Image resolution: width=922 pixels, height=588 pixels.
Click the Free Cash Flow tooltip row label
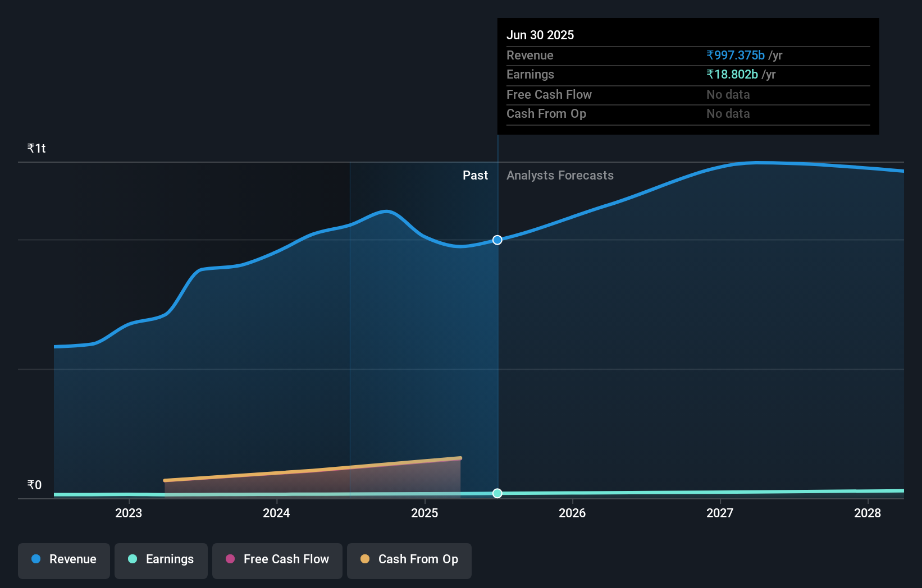click(x=549, y=94)
